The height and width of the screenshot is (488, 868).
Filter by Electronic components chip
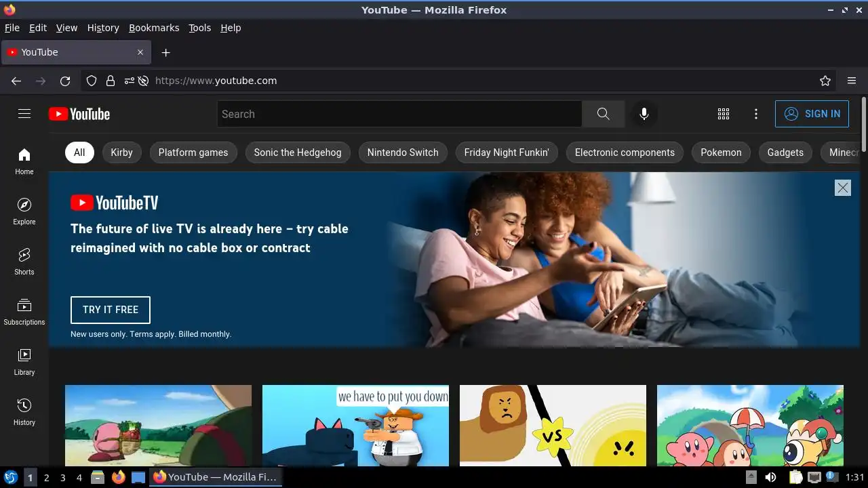point(625,152)
